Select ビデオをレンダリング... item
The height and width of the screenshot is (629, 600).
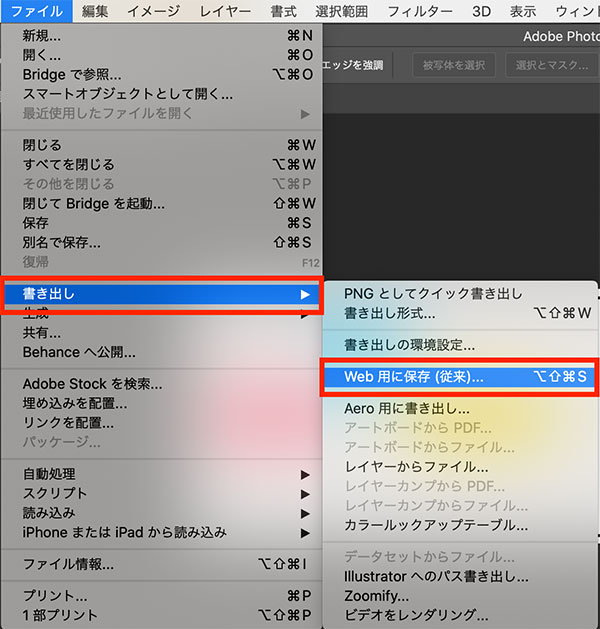click(460, 615)
